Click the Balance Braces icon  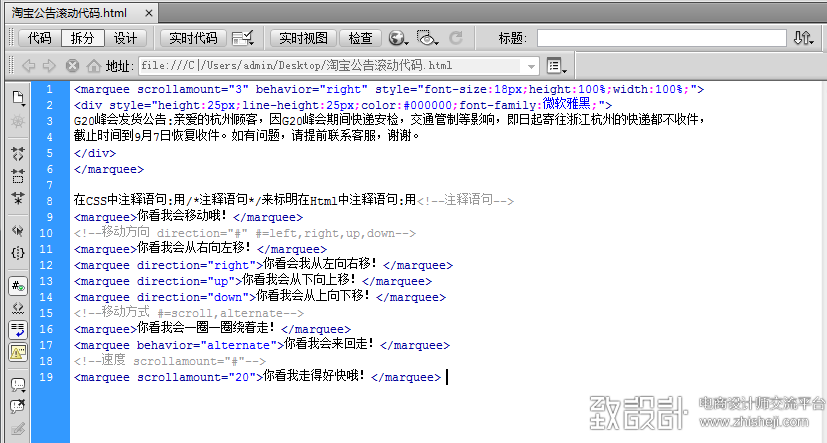[18, 253]
